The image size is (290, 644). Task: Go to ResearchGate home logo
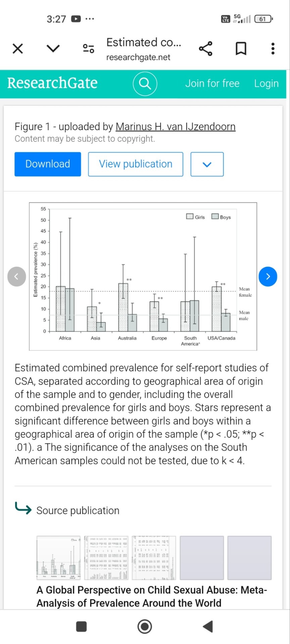click(x=52, y=83)
